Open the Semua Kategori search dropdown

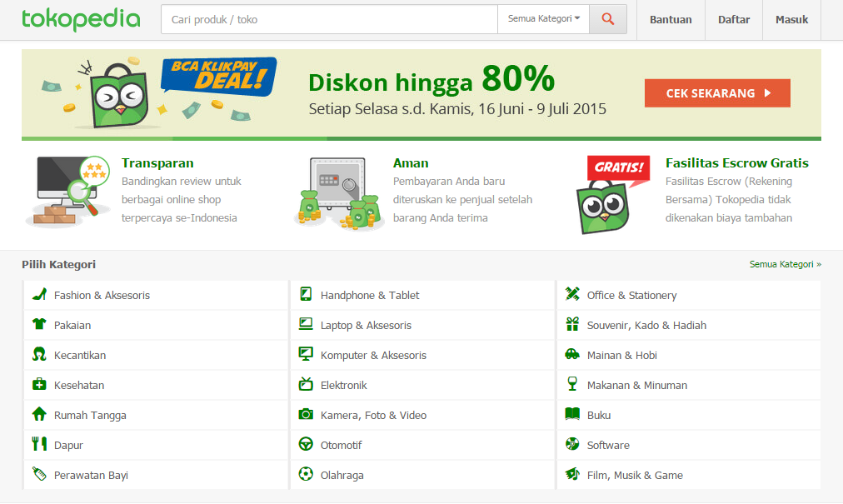click(544, 19)
